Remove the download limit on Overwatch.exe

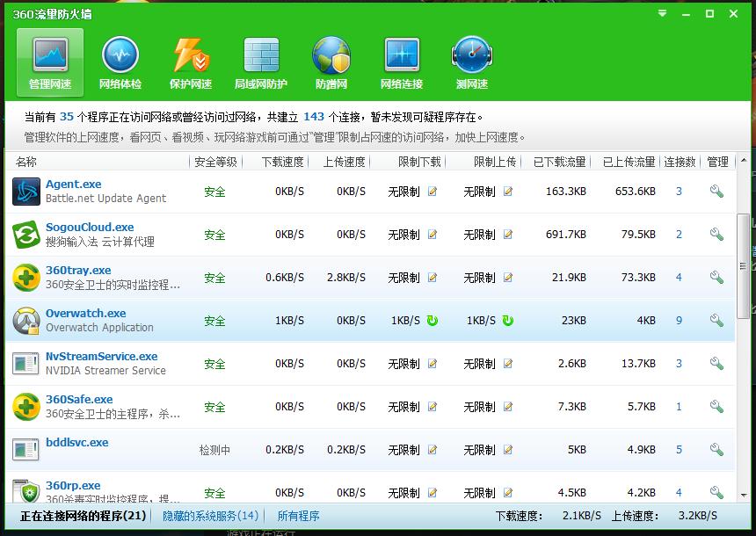pyautogui.click(x=433, y=321)
